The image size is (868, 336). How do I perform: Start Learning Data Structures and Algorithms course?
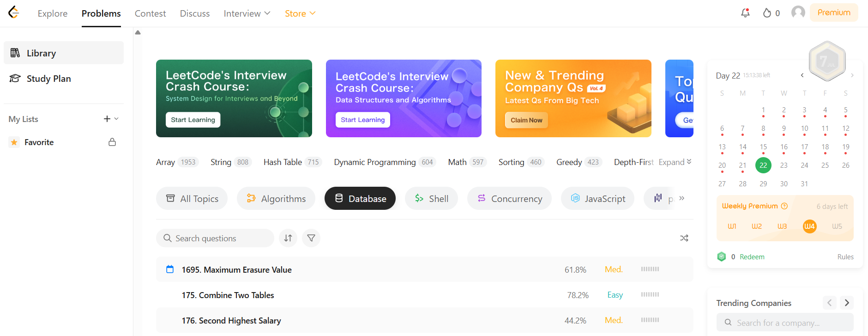363,120
